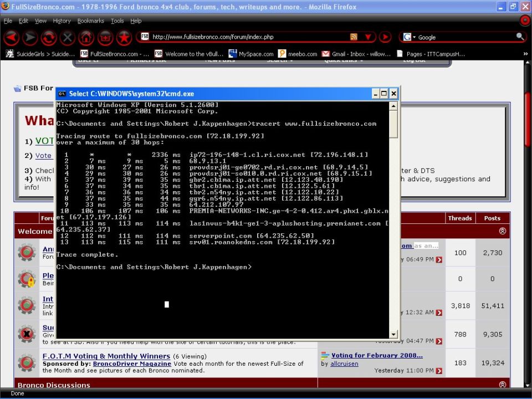Image resolution: width=532 pixels, height=399 pixels.
Task: Open the URL history dropdown arrow
Action: click(368, 37)
